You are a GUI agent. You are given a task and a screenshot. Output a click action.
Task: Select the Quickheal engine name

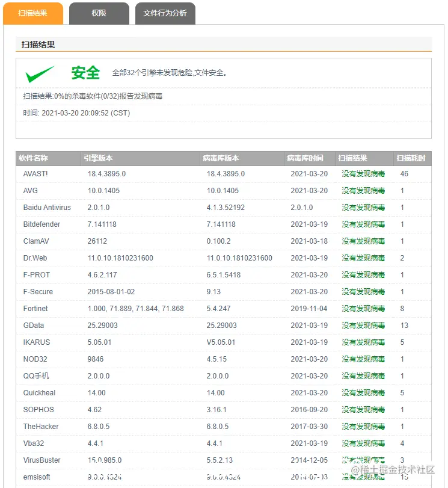tap(39, 393)
